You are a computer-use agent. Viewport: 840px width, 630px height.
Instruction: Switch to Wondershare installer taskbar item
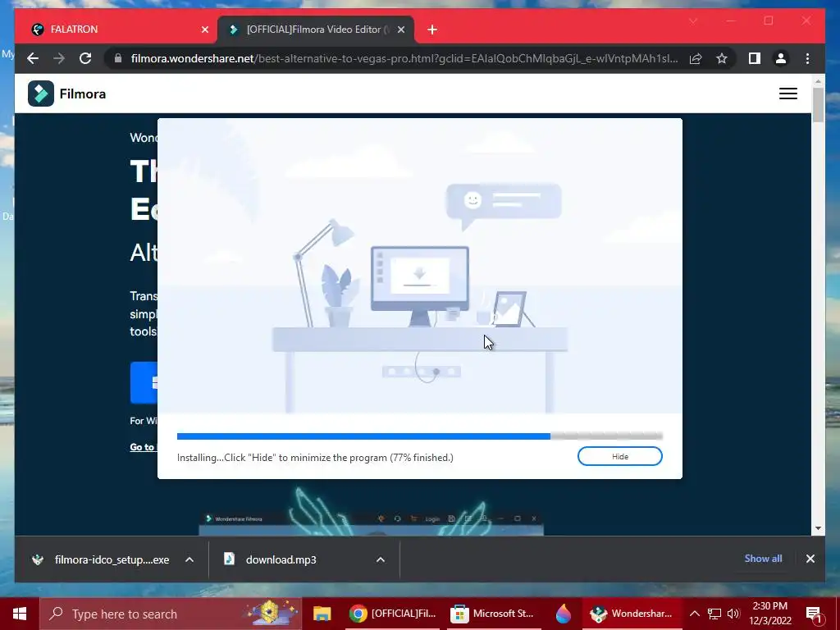pyautogui.click(x=632, y=614)
